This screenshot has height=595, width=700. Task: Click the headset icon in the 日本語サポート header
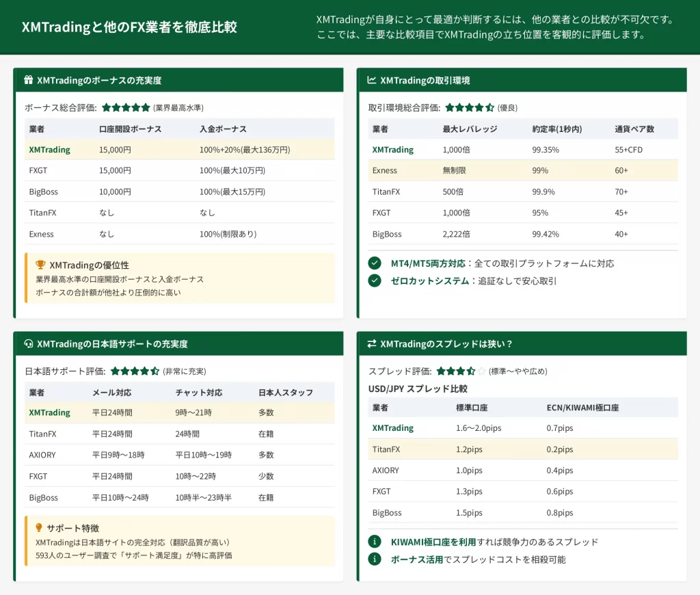coord(29,343)
